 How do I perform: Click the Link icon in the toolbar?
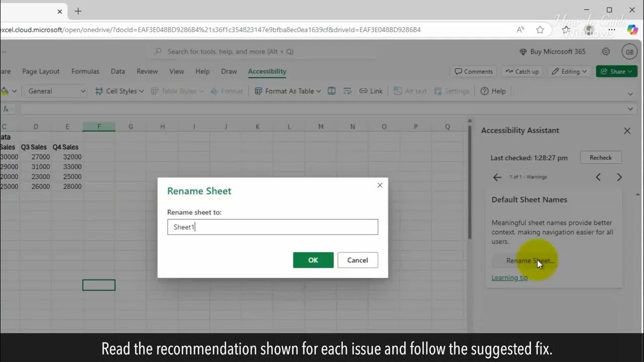371,91
